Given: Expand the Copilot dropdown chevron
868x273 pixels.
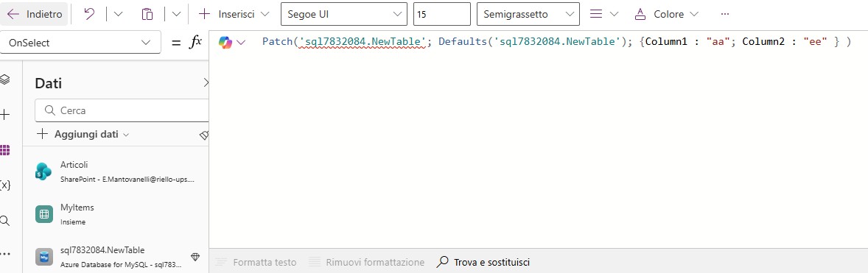Looking at the screenshot, I should [241, 43].
